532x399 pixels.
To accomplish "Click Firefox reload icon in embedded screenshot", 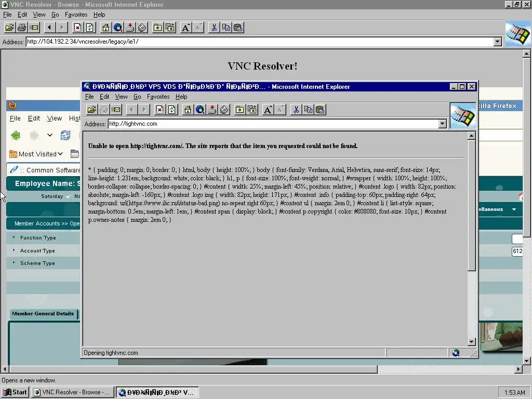I will (x=65, y=135).
